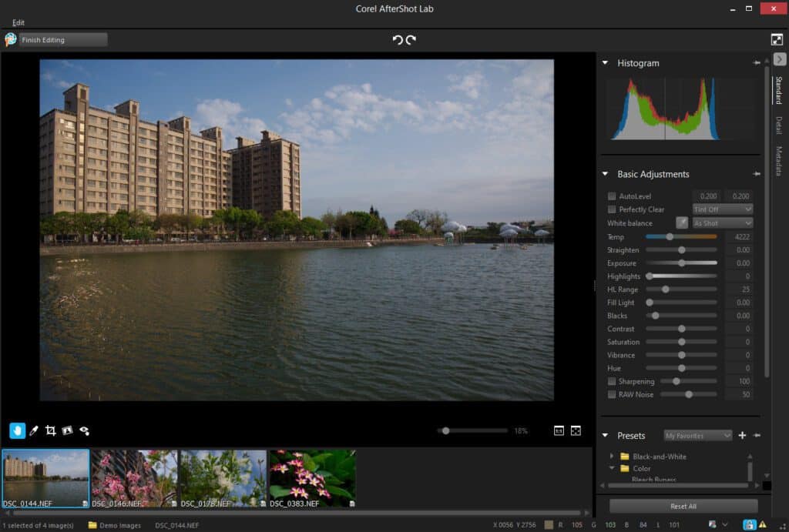Expand the Black-and-White preset folder
This screenshot has width=789, height=532.
(612, 456)
